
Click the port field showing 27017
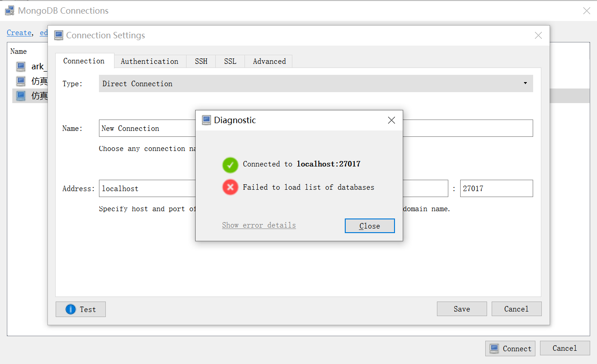pos(496,188)
